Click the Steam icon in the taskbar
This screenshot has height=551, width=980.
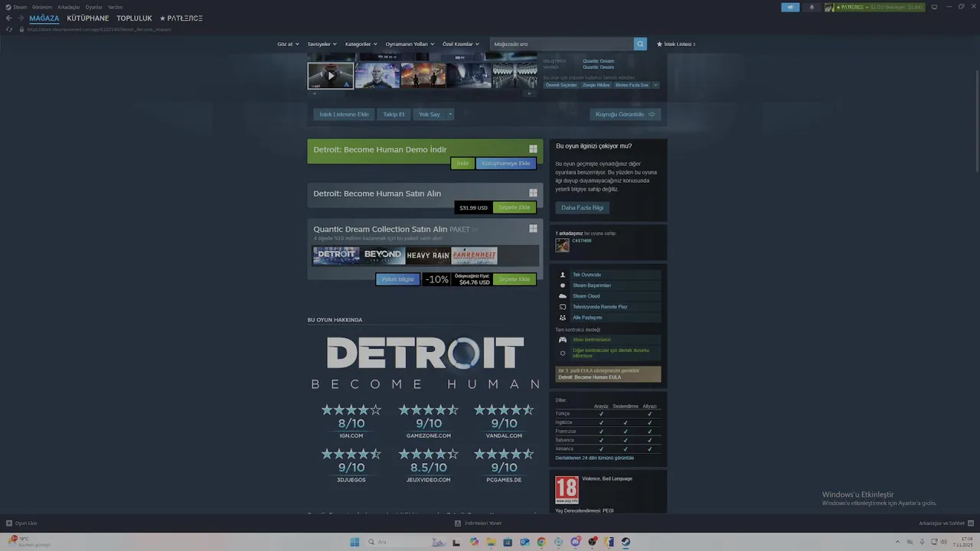(626, 542)
